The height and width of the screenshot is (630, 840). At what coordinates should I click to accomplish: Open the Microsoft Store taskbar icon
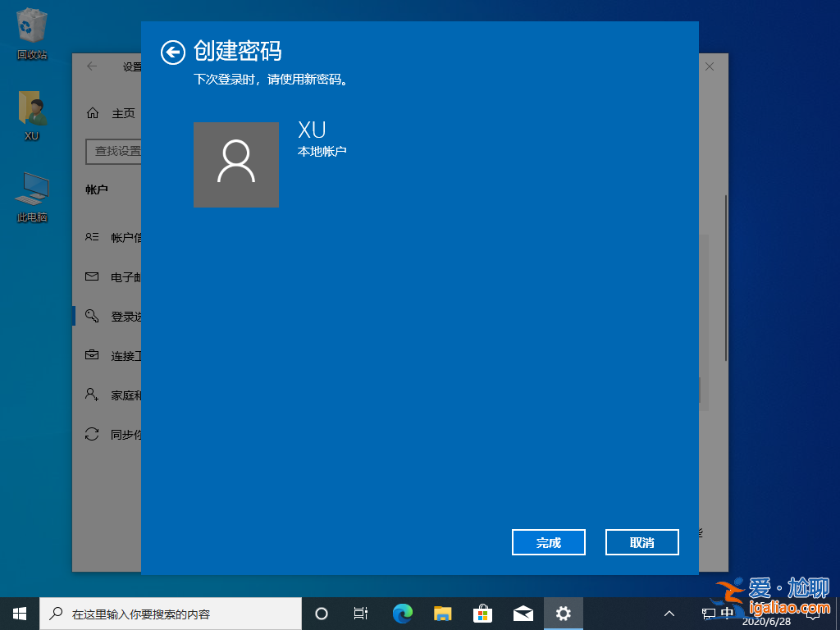(482, 613)
